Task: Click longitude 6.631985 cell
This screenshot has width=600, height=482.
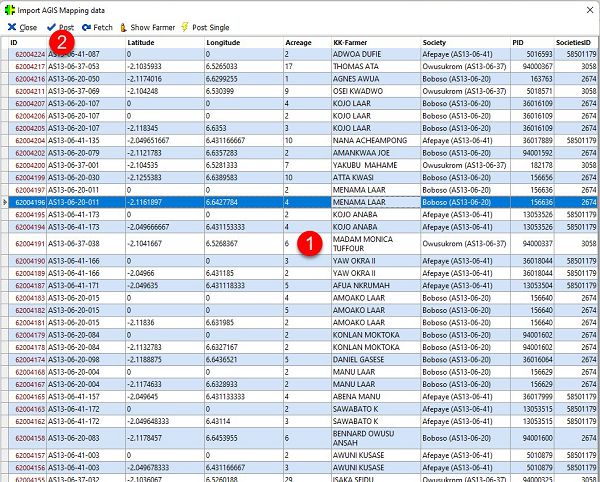Action: point(244,322)
